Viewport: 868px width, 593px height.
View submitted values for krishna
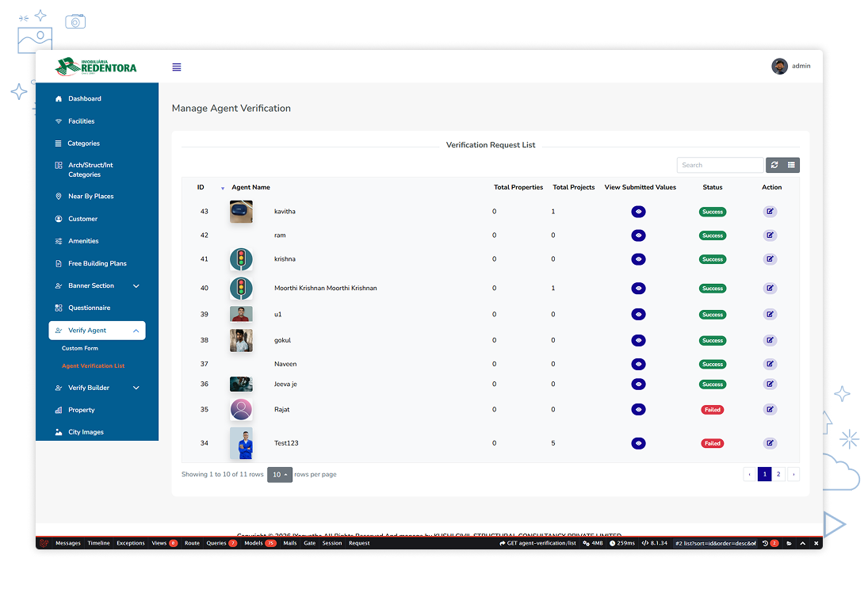[x=638, y=259]
